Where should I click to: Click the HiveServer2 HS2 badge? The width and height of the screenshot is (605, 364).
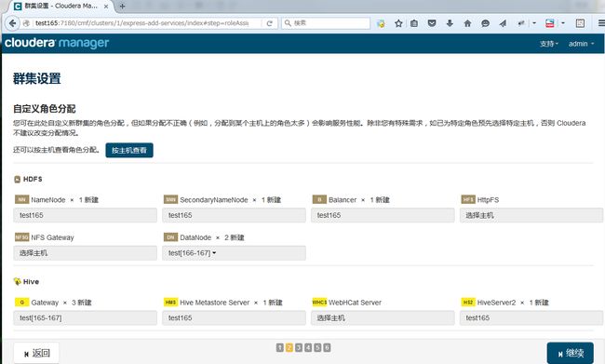[468, 302]
